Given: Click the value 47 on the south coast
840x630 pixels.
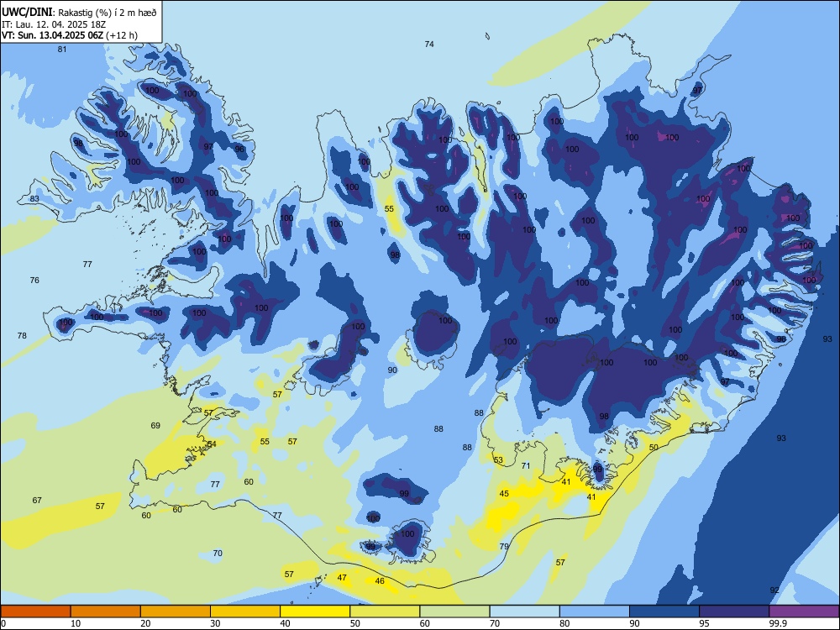Looking at the screenshot, I should tap(342, 578).
